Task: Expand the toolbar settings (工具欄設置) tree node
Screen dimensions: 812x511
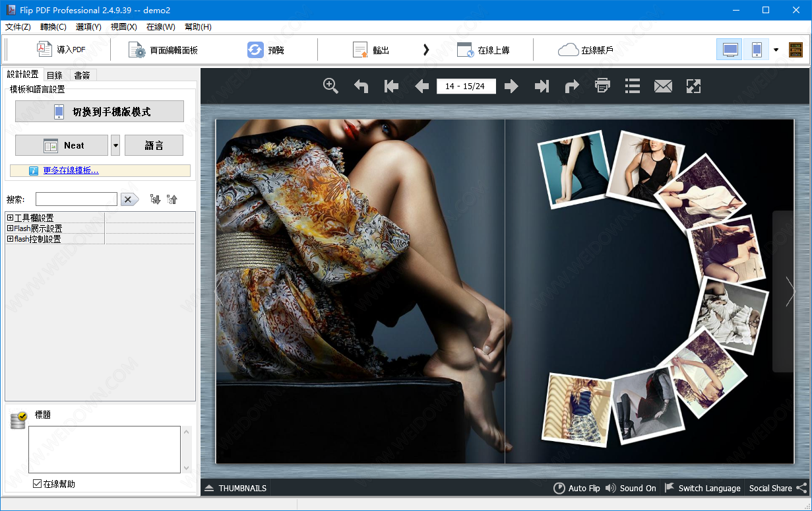Action: [10, 218]
